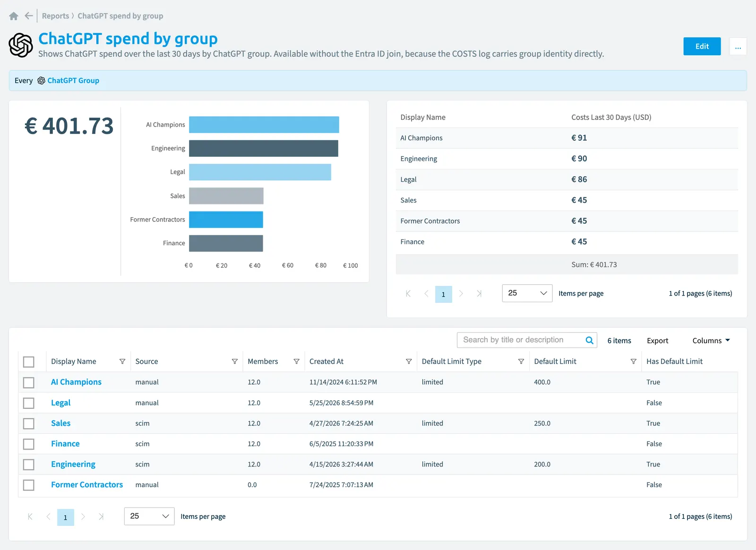Open the ChatGPT Group filter link

(73, 81)
